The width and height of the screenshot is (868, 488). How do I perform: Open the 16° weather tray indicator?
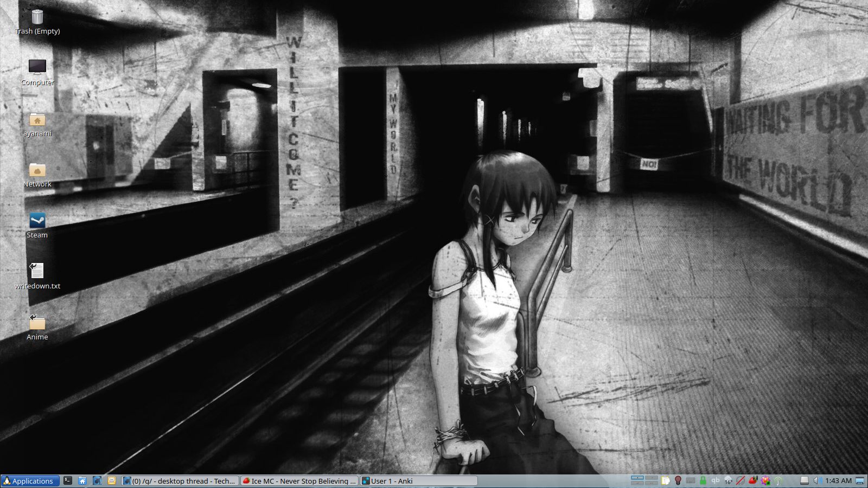click(728, 480)
